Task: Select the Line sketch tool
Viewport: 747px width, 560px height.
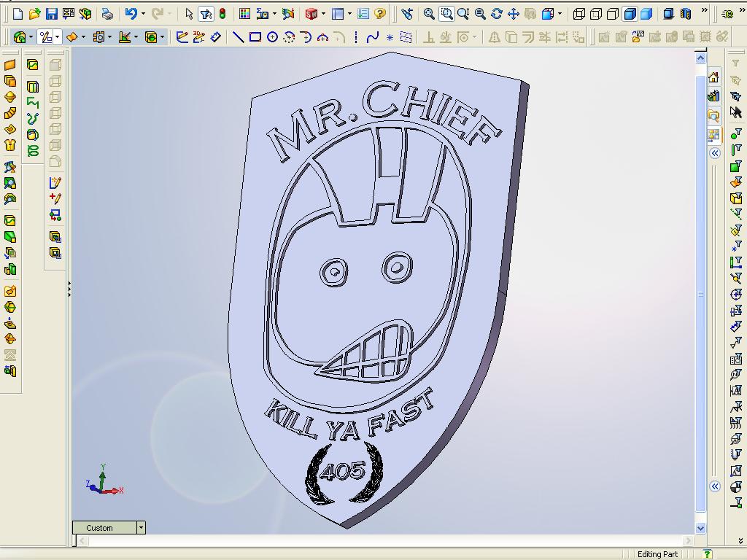Action: click(238, 36)
